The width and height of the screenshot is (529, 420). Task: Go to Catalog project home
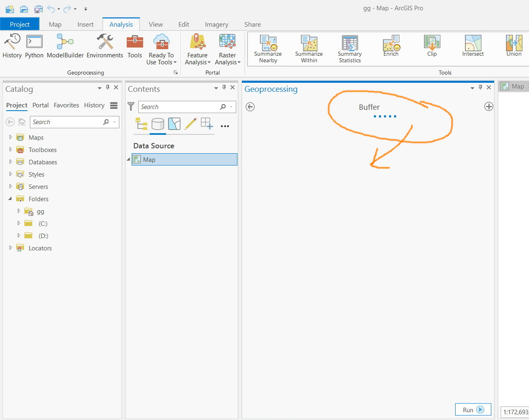tap(22, 122)
